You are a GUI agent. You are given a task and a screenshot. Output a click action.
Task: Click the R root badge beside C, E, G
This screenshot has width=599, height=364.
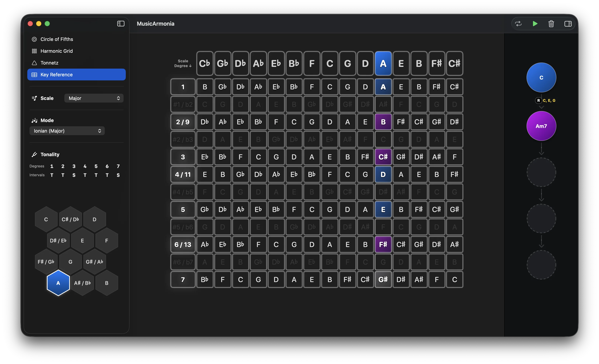point(538,100)
